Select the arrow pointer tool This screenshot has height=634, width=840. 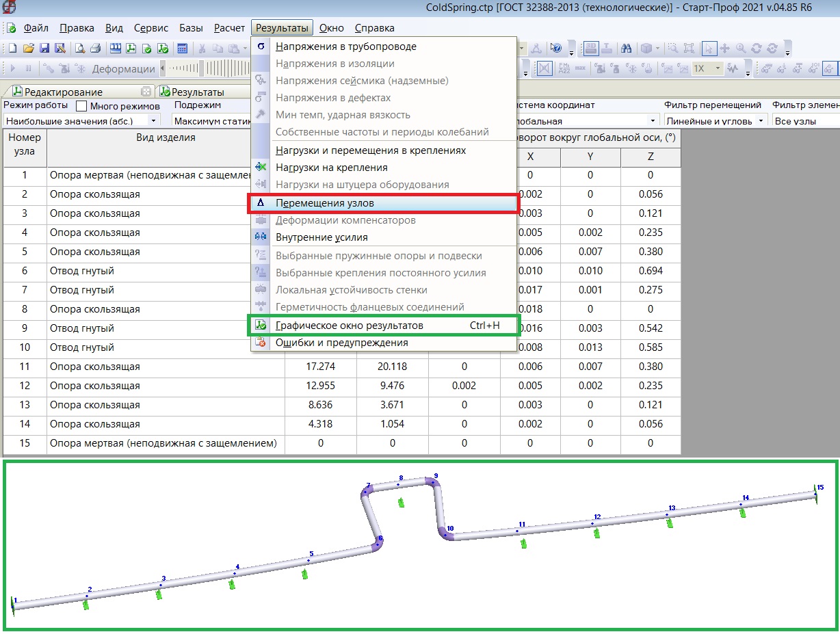709,49
